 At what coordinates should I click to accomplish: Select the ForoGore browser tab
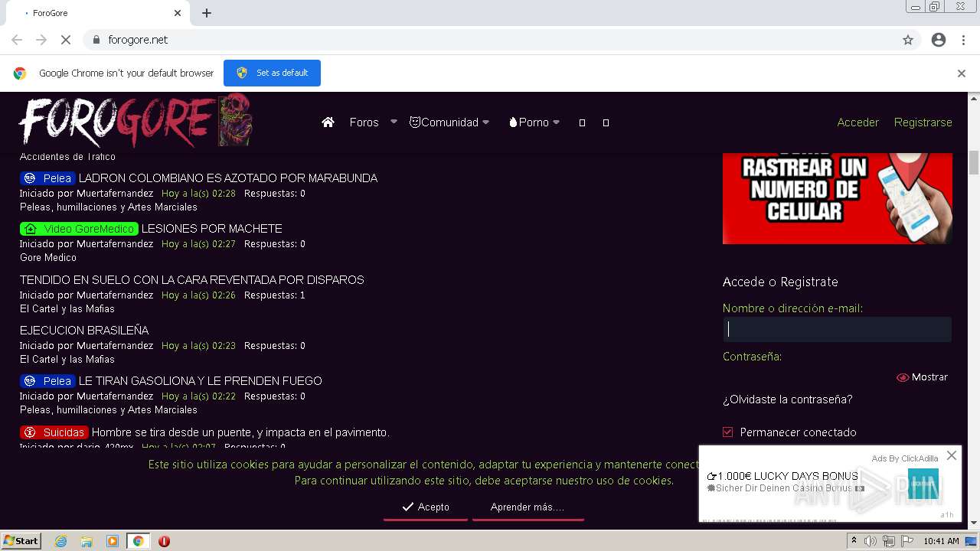click(x=100, y=13)
